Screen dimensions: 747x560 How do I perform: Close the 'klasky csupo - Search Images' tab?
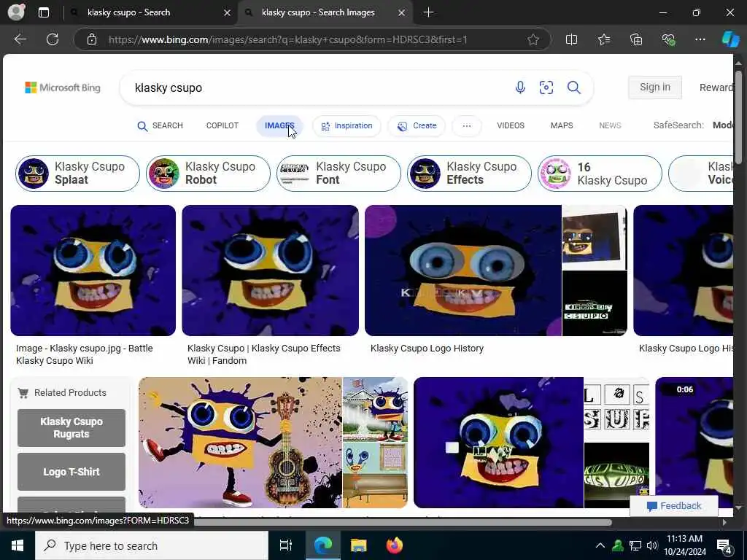click(402, 13)
